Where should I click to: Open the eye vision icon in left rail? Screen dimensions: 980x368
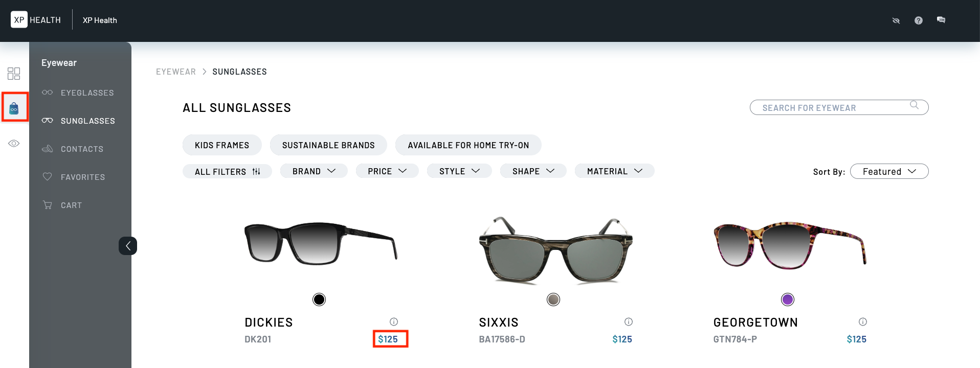tap(14, 144)
